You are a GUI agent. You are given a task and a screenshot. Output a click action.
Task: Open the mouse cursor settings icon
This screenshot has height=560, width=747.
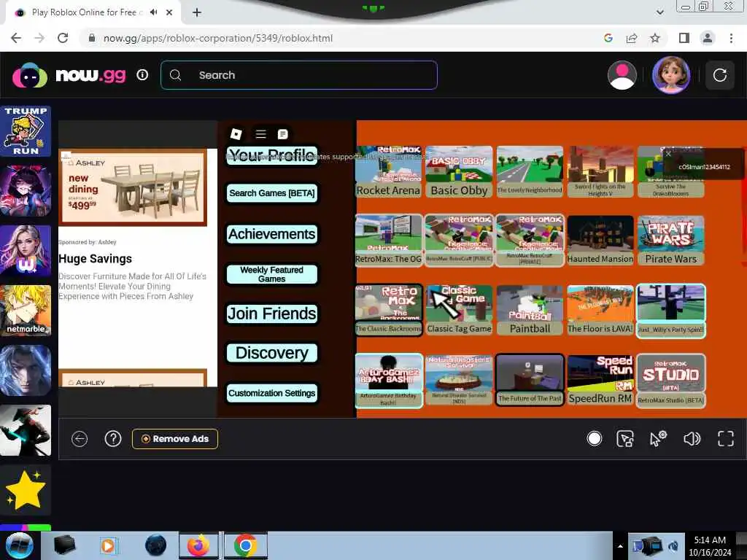pyautogui.click(x=659, y=438)
